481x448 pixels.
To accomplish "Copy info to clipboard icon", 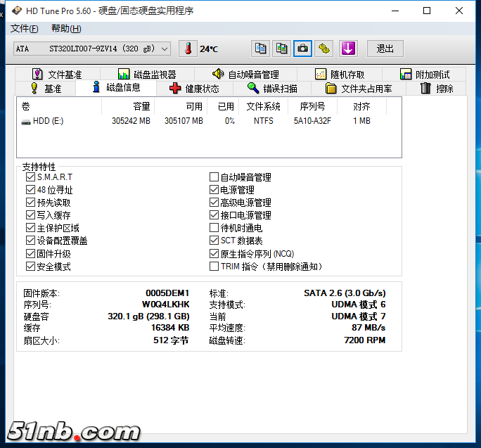I will 260,49.
